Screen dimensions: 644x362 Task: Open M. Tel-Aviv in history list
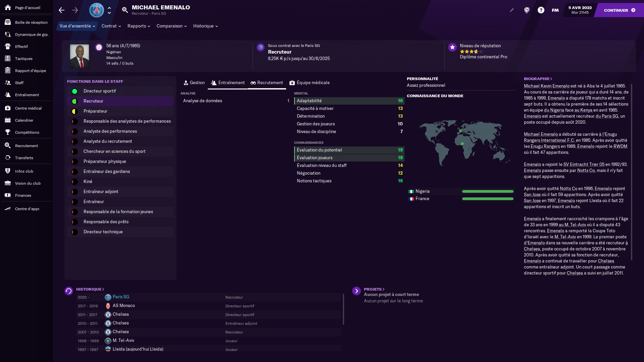(123, 341)
